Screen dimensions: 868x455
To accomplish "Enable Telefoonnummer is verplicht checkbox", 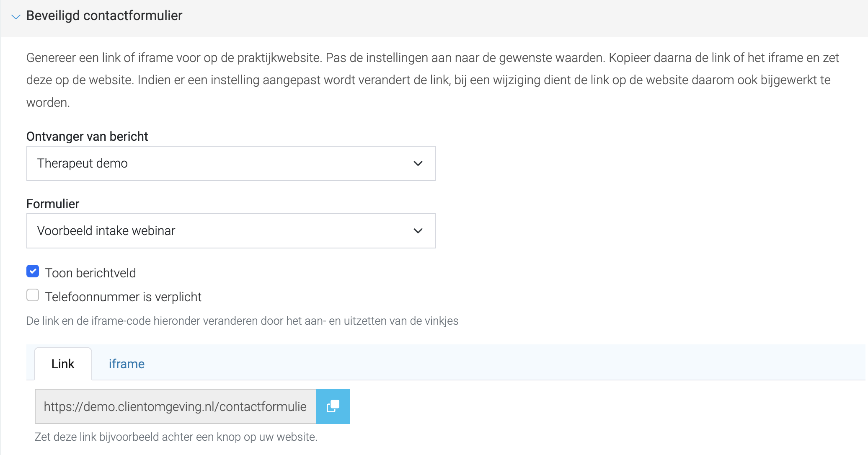I will 33,295.
